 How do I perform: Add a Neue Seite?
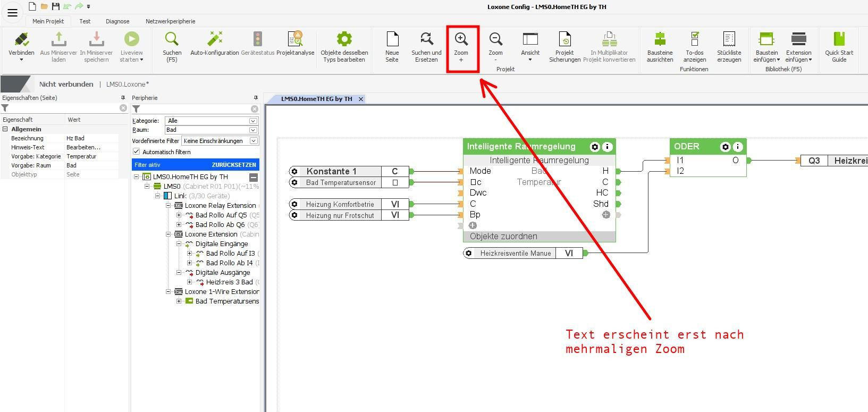pos(392,46)
